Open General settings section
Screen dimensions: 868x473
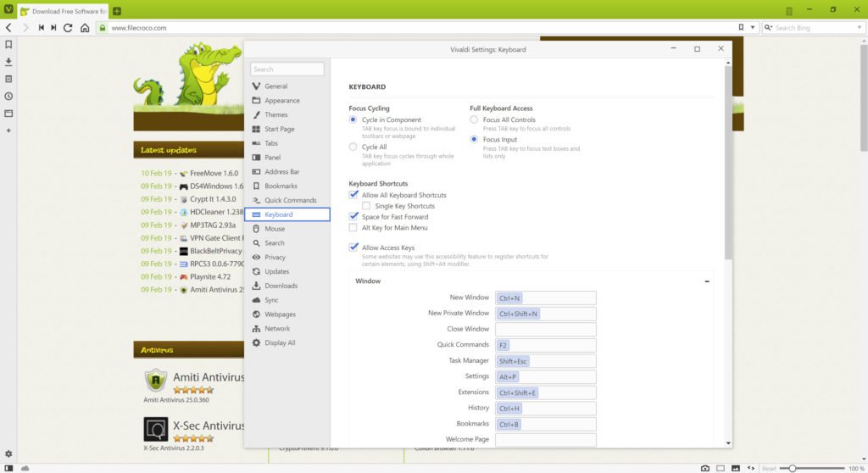pos(287,86)
